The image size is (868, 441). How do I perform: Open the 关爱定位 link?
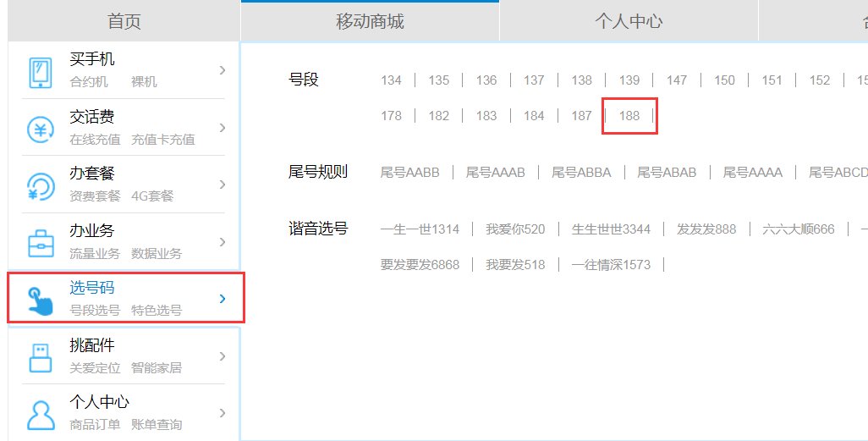(x=95, y=368)
